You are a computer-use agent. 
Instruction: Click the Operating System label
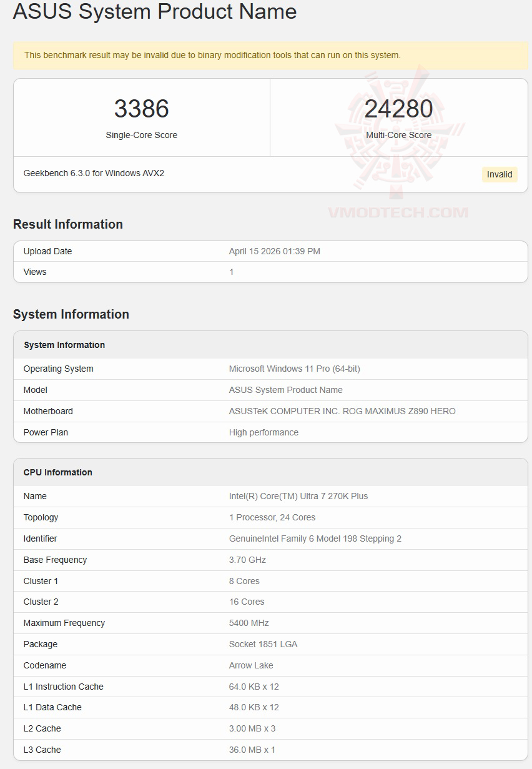(x=59, y=369)
